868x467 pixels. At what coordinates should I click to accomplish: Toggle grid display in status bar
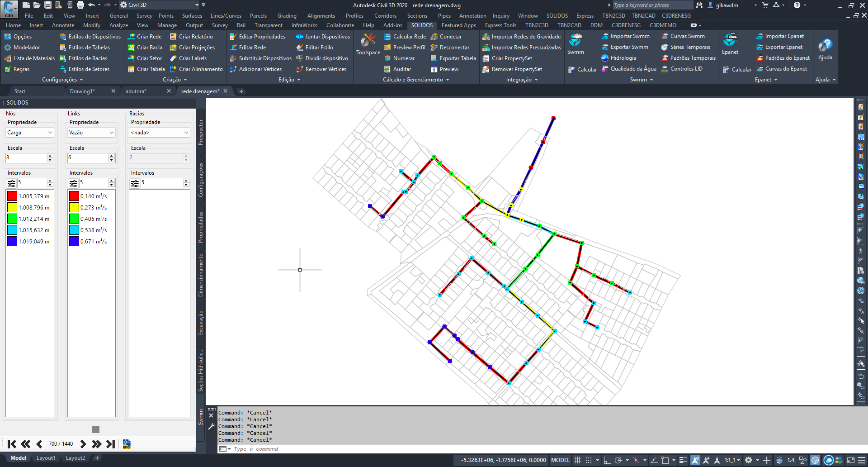[577, 460]
